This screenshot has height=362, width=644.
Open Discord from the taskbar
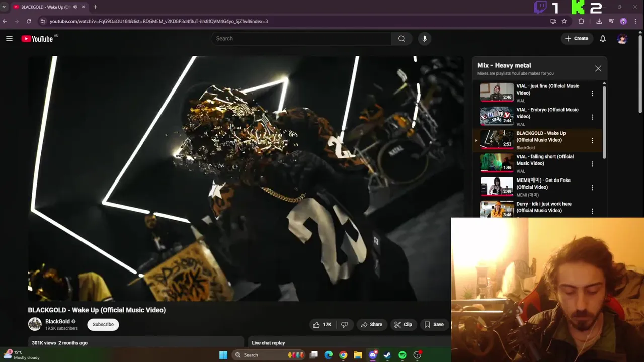(373, 355)
